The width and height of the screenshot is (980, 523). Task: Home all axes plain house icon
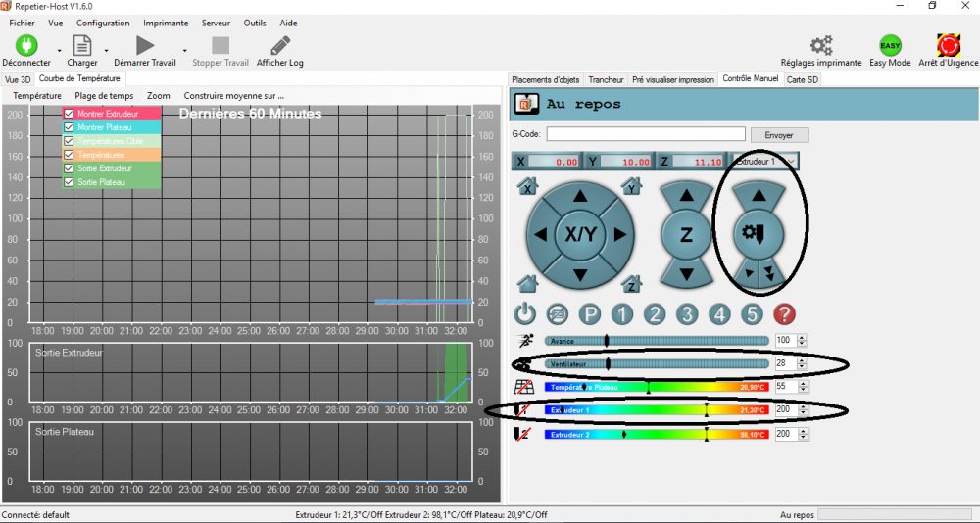click(x=528, y=284)
